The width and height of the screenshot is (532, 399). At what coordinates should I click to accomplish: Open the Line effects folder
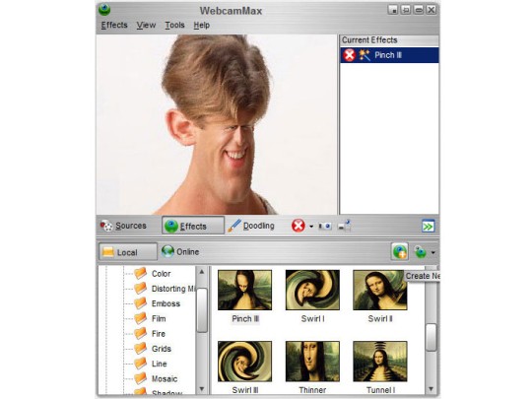pyautogui.click(x=151, y=364)
